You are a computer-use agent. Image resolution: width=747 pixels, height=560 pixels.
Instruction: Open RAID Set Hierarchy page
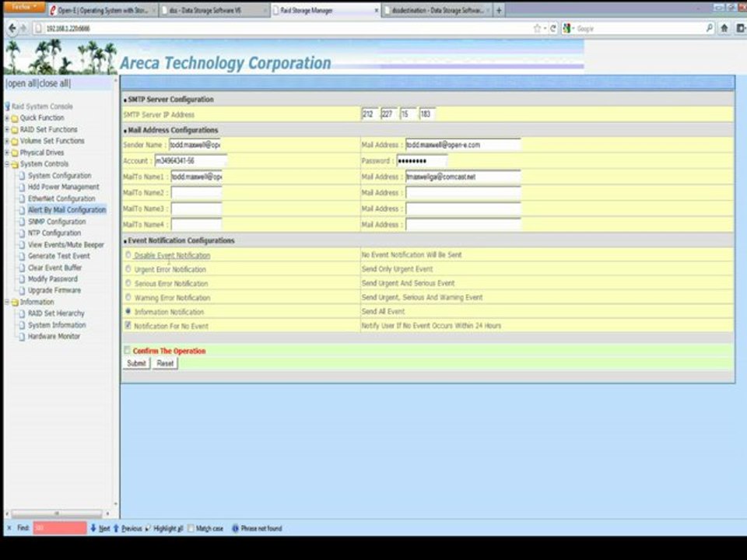point(56,313)
